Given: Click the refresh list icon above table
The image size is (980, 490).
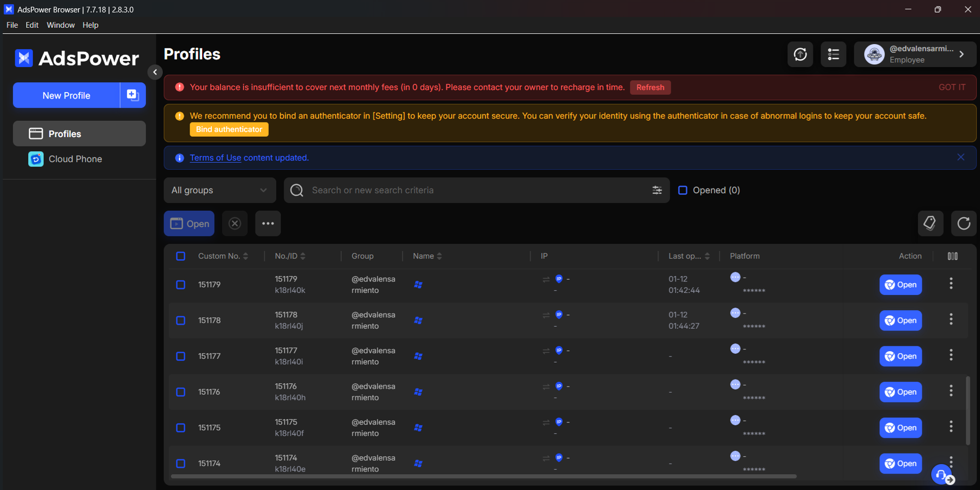Looking at the screenshot, I should click(964, 223).
